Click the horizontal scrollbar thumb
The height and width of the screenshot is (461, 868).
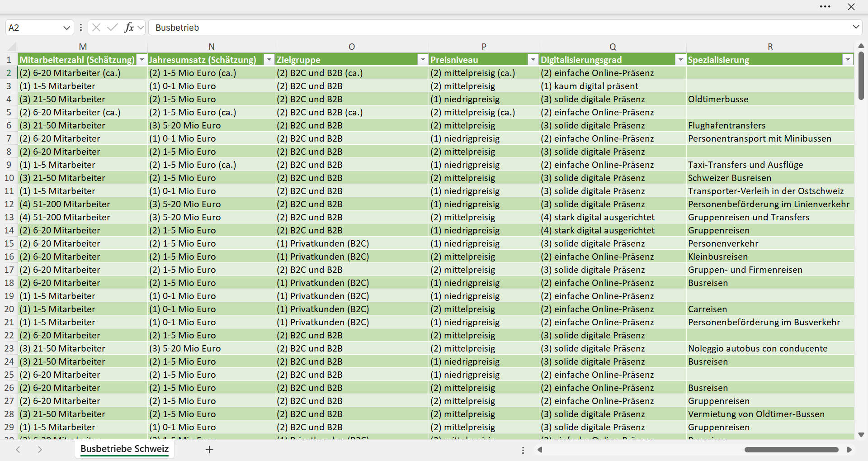point(792,450)
